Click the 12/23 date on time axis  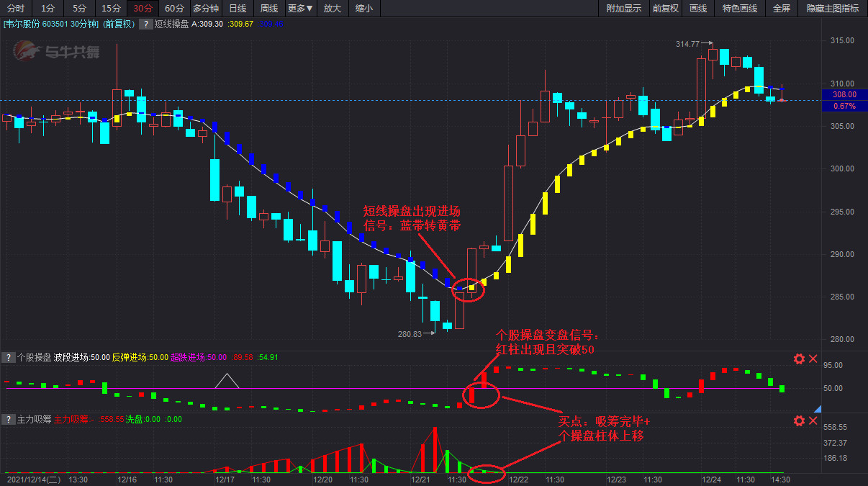click(617, 480)
